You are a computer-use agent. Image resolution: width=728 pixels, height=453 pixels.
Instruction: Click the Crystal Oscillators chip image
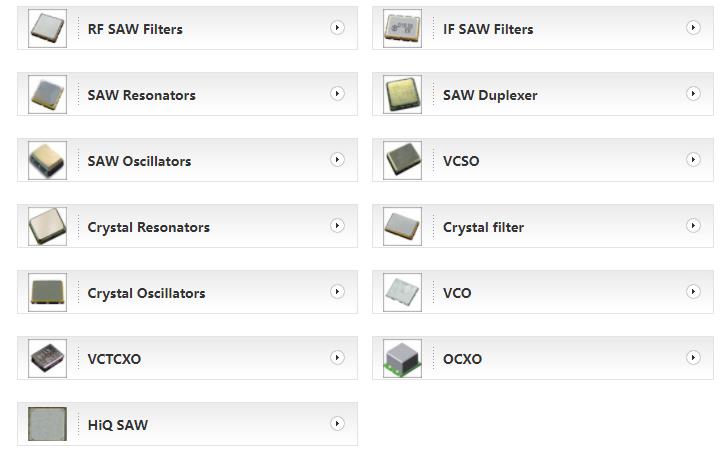point(47,293)
